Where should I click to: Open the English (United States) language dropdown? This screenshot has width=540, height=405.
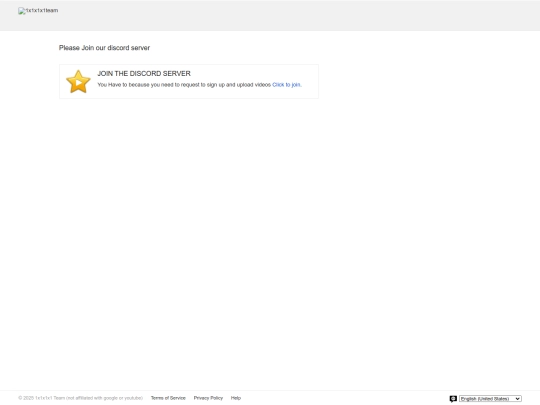[x=490, y=398]
